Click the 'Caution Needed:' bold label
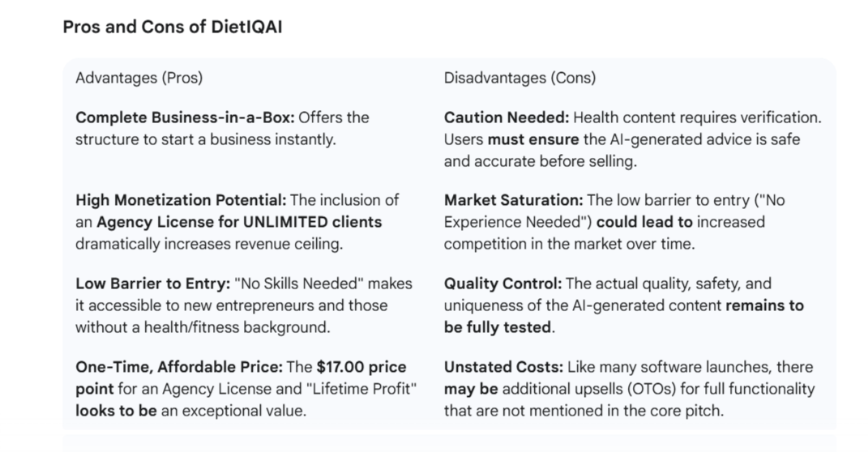The height and width of the screenshot is (452, 868). (x=507, y=117)
